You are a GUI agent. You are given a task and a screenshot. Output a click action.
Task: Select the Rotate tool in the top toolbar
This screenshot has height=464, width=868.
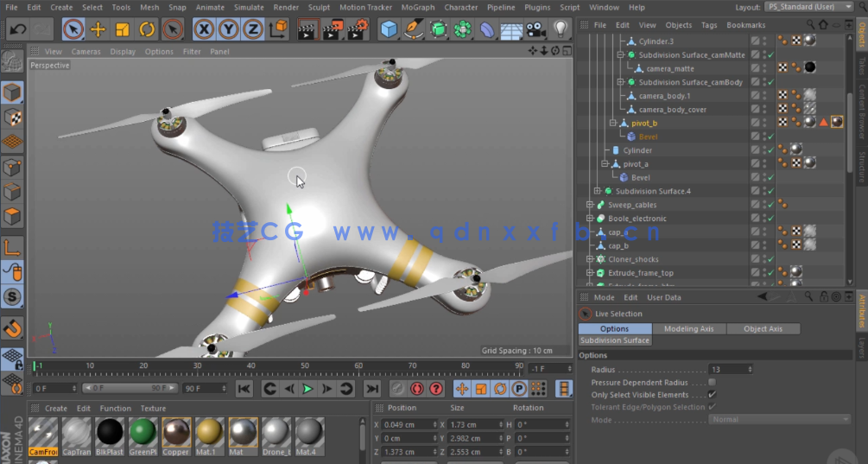click(148, 29)
